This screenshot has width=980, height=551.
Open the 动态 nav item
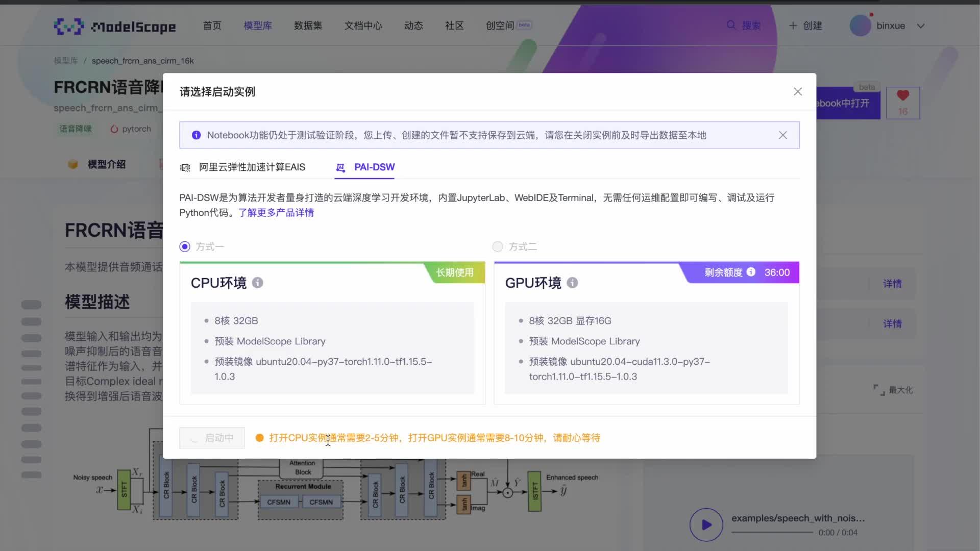coord(413,26)
